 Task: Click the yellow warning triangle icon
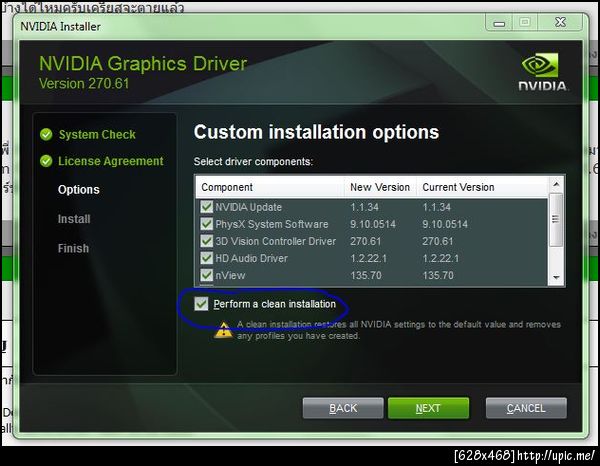tap(223, 330)
